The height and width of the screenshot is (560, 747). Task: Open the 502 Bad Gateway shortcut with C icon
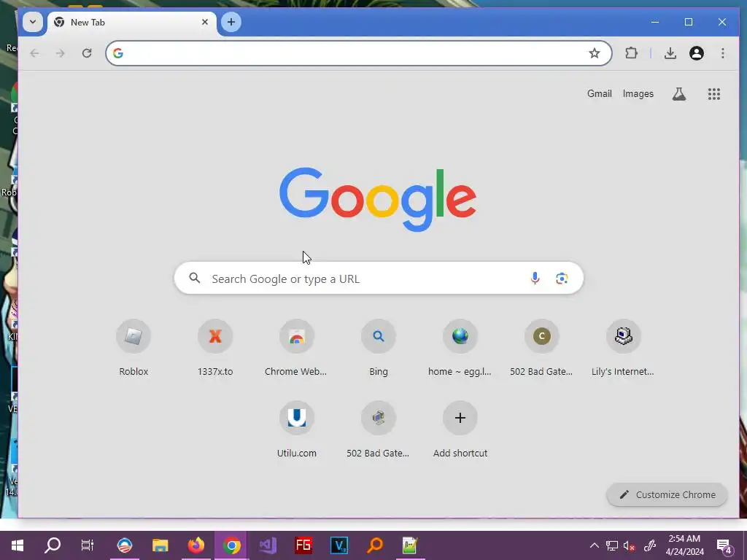coord(542,348)
